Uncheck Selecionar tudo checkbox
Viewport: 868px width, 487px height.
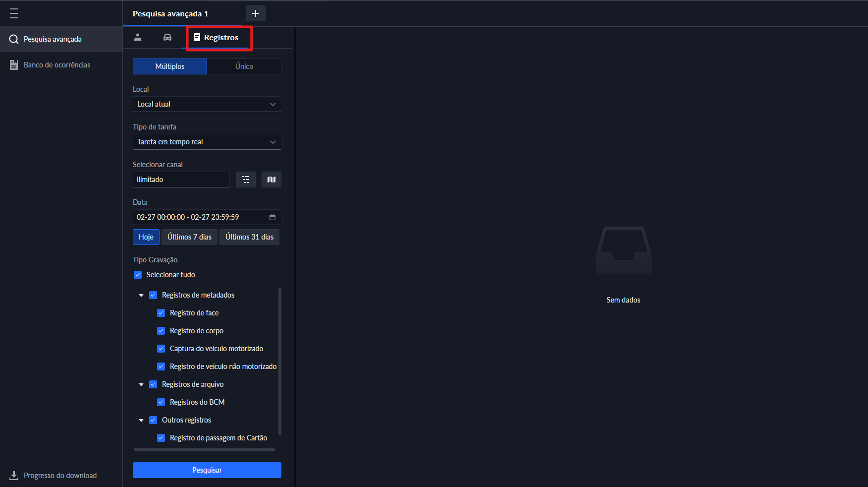coord(138,275)
